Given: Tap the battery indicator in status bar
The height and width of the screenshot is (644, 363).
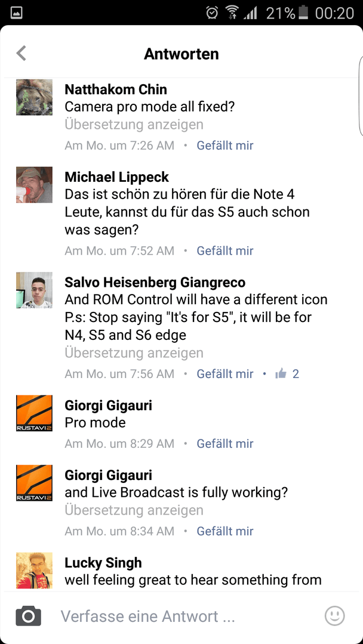Looking at the screenshot, I should pyautogui.click(x=303, y=13).
